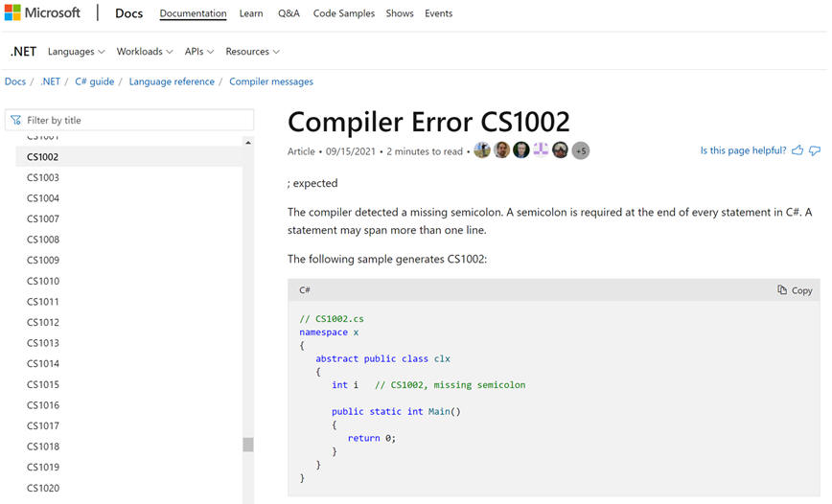Click the filter funnel icon
Viewport: 832px width, 504px height.
[16, 120]
